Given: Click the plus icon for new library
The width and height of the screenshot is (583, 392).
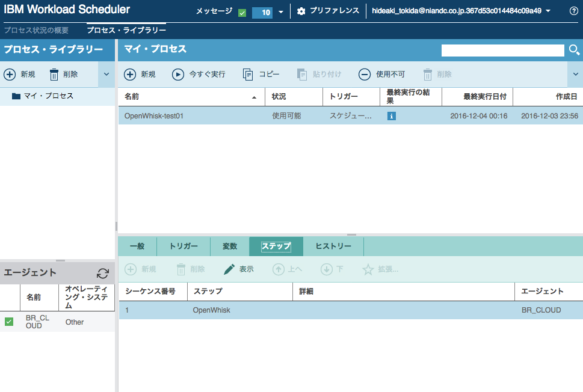Looking at the screenshot, I should [10, 75].
